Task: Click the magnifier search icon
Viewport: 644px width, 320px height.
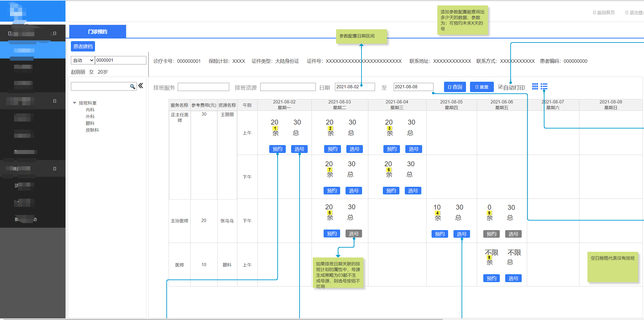Action: (132, 87)
